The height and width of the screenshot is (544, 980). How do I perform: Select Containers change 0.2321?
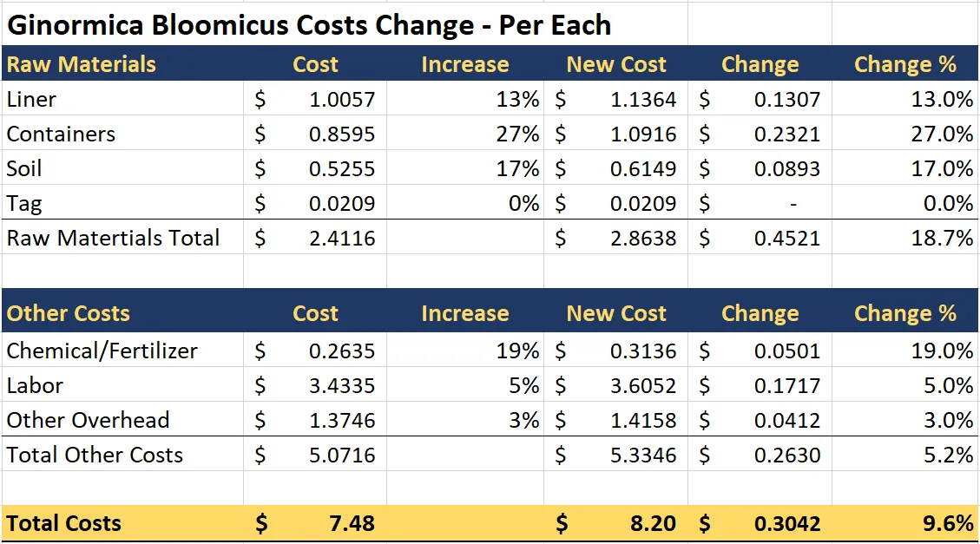click(x=787, y=134)
